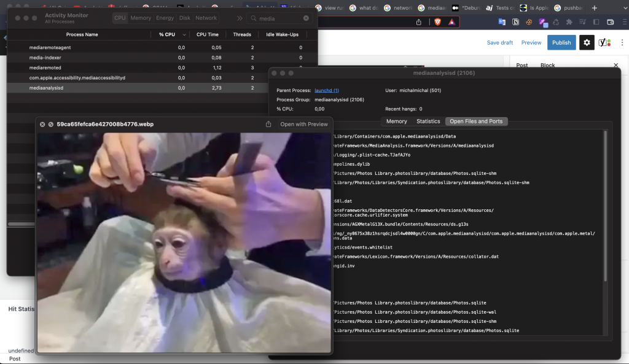
Task: Click the launchd (1) parent process link
Action: [x=327, y=91]
